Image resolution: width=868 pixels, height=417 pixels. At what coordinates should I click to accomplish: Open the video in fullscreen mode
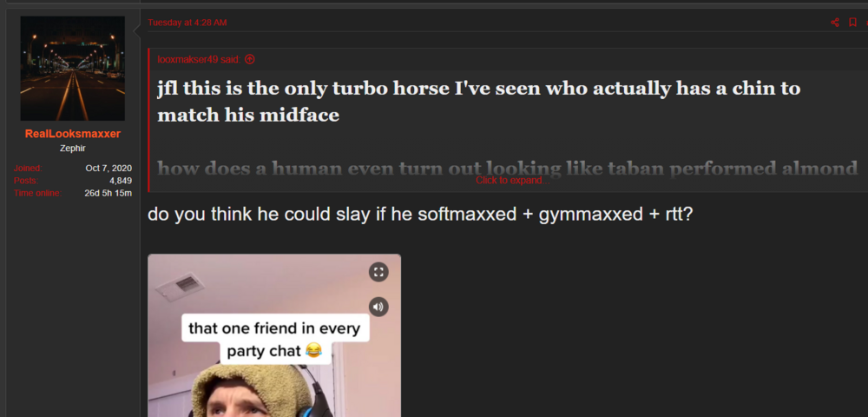pyautogui.click(x=378, y=272)
